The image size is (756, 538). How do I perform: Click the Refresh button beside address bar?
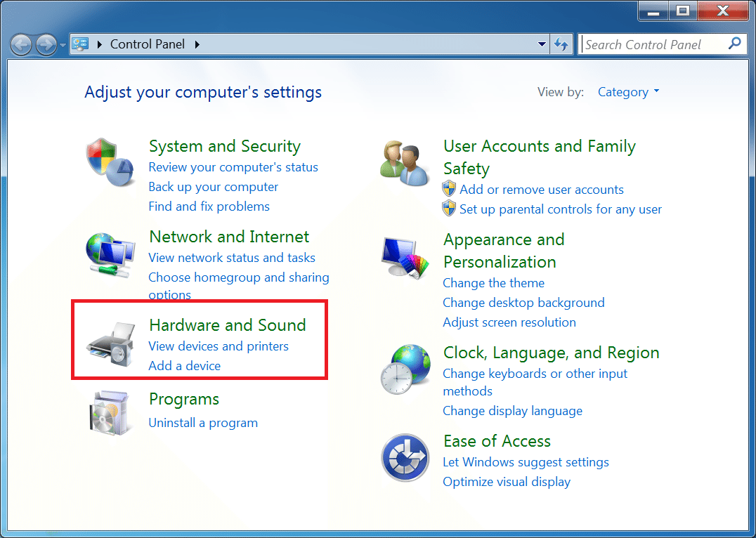pos(561,44)
